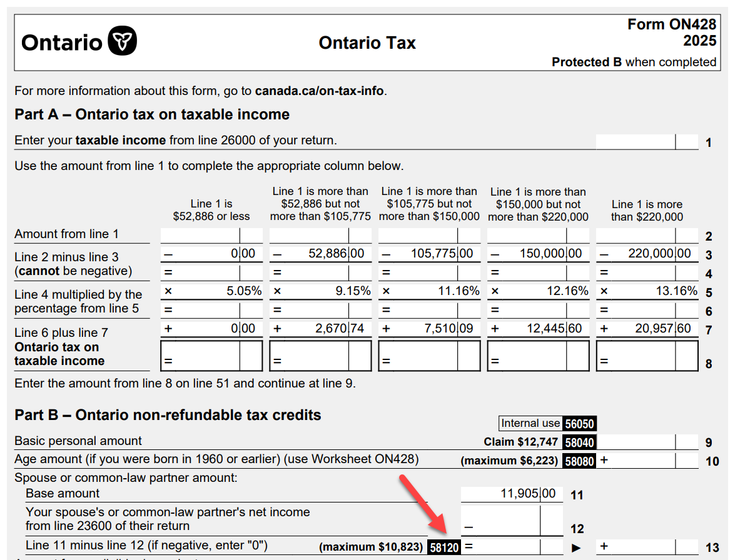Click the 105,775.00 value on line 3
This screenshot has width=735, height=560.
click(x=442, y=254)
